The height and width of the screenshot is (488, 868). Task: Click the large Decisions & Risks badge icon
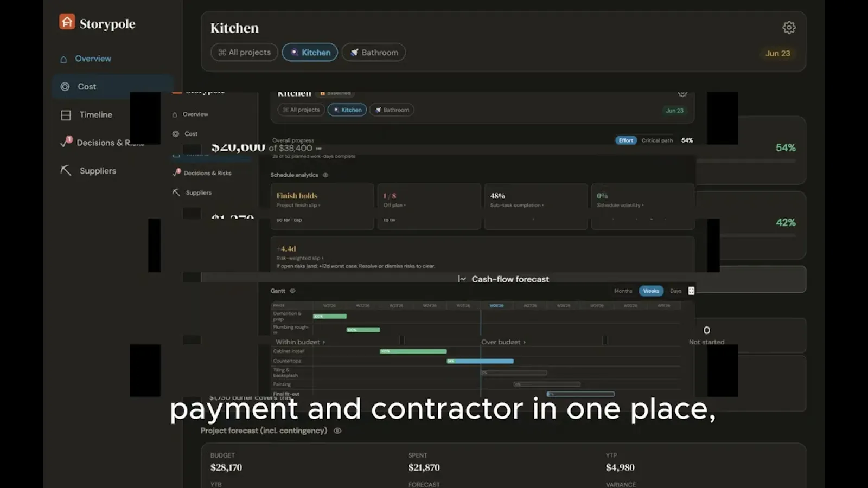66,142
